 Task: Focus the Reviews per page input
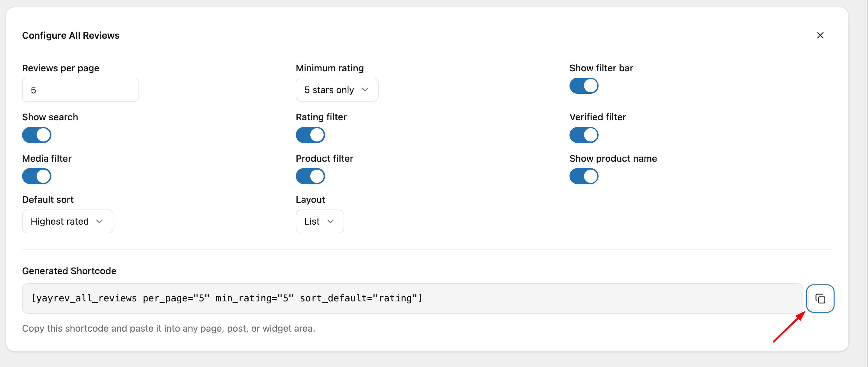(x=80, y=90)
